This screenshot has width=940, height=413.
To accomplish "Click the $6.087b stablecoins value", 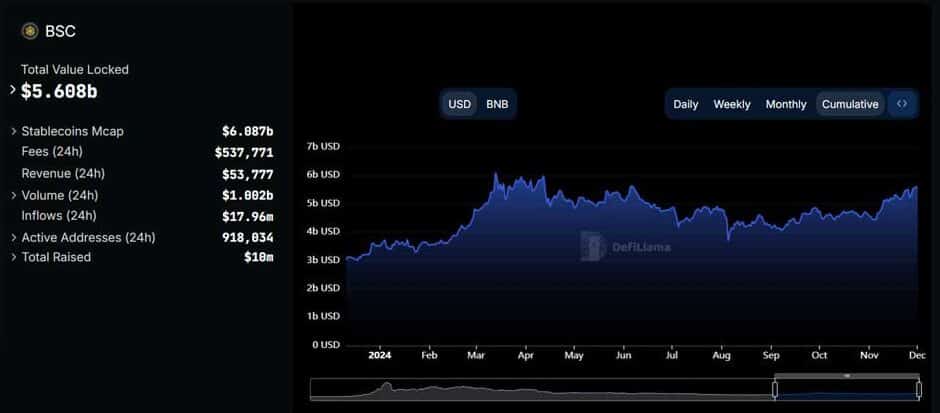I will [x=248, y=131].
